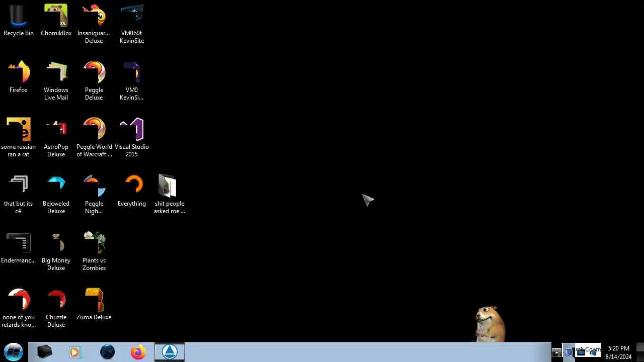Select the Everything search shortcut
The height and width of the screenshot is (362, 644).
click(132, 191)
